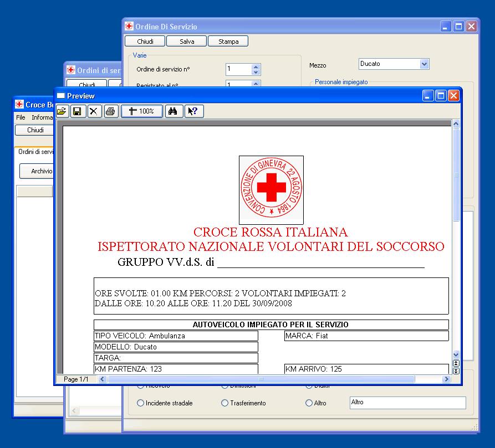495x448 pixels.
Task: Click the KM ARRIVO: 125 cell
Action: [x=366, y=369]
